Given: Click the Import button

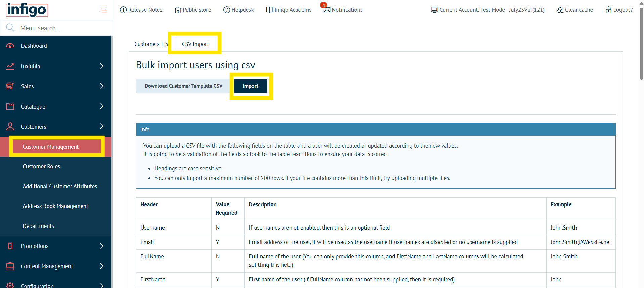Looking at the screenshot, I should (250, 86).
